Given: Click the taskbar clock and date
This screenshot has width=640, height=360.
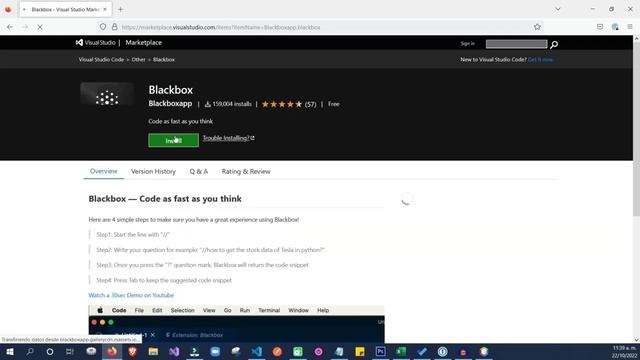Looking at the screenshot, I should tap(624, 352).
